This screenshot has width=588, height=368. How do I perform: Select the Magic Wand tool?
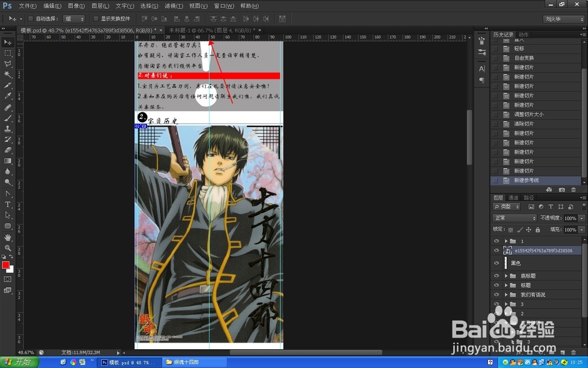pos(8,74)
